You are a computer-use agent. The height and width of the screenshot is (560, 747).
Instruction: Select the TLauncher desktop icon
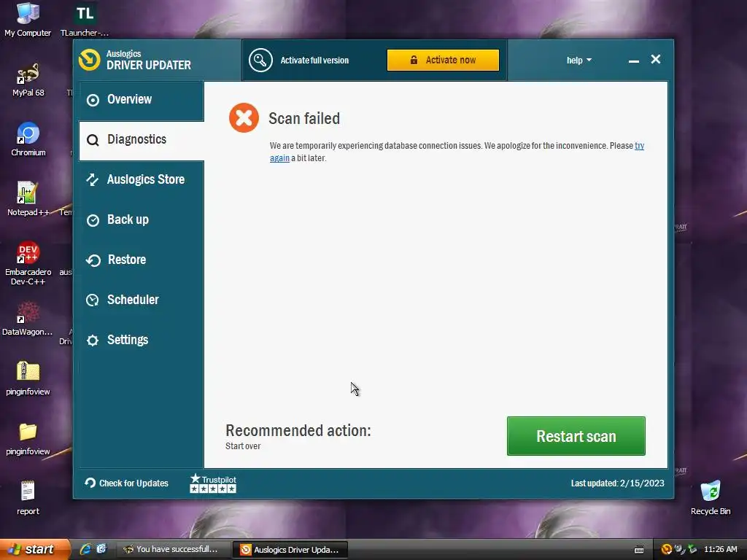click(85, 20)
